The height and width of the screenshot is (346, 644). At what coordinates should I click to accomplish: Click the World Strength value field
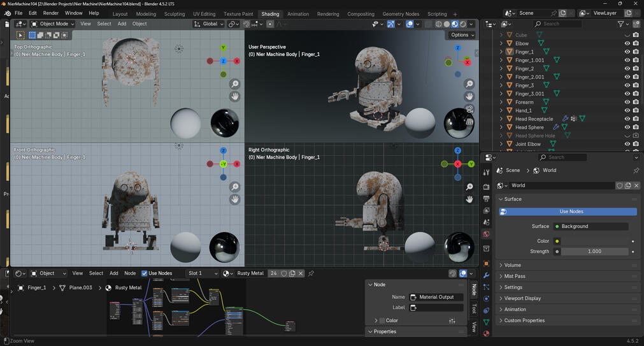click(x=594, y=252)
